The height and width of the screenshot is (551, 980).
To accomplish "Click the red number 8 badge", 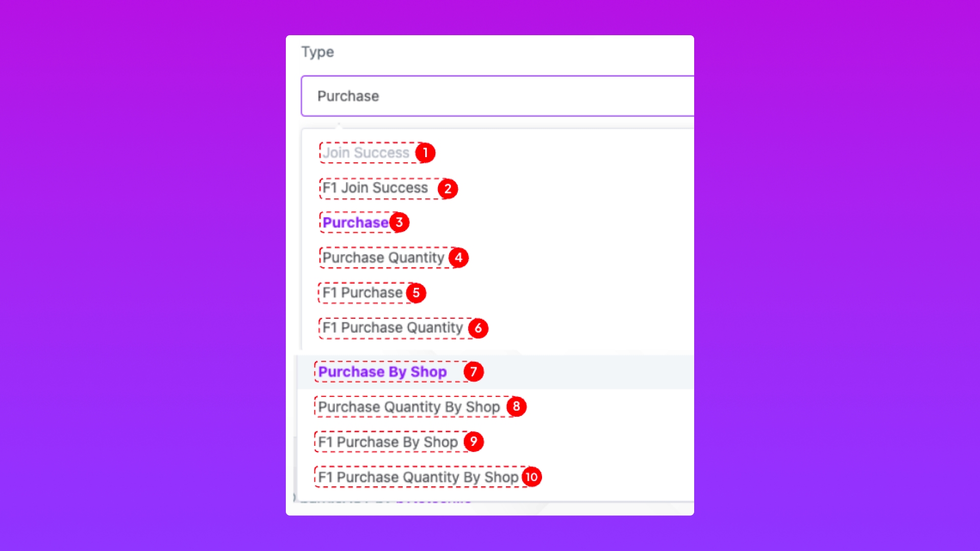I will (x=517, y=407).
